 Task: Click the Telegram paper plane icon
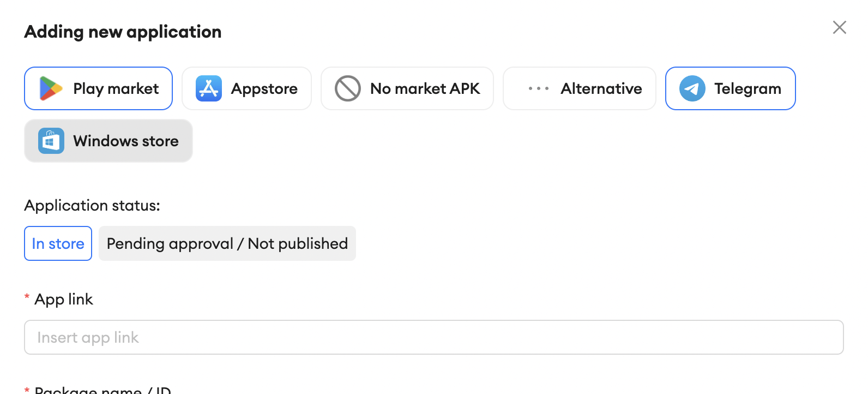692,88
